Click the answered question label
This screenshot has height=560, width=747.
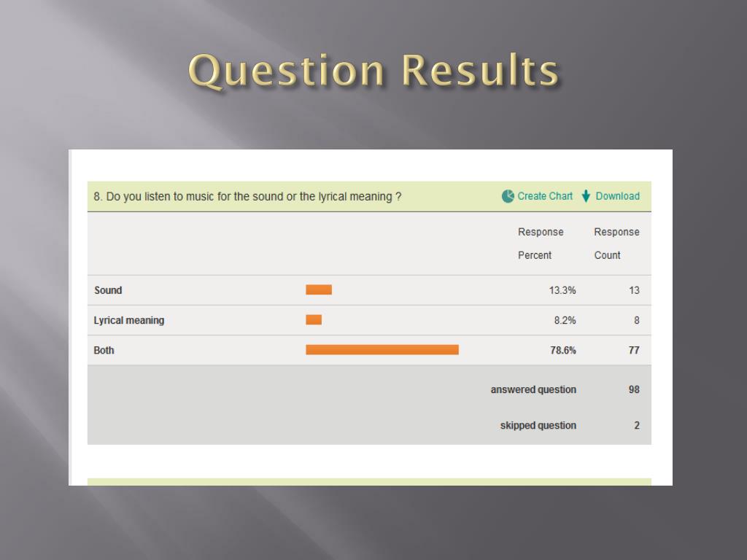pos(533,389)
